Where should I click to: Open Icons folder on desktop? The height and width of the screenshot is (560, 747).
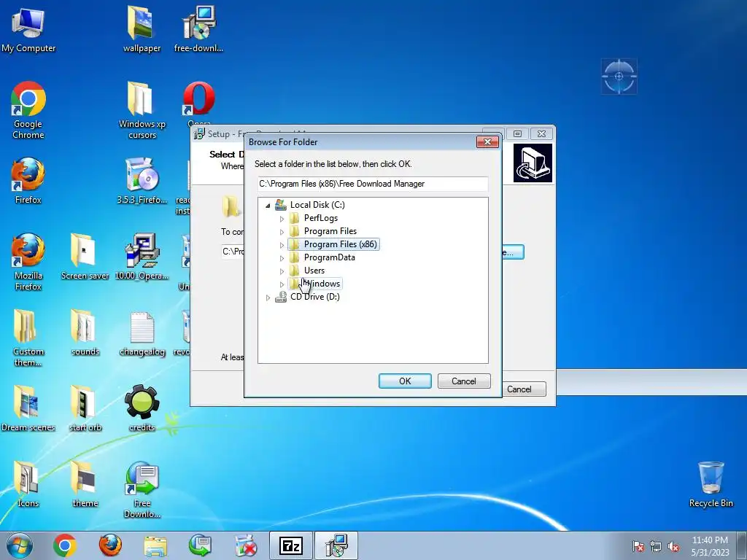28,484
